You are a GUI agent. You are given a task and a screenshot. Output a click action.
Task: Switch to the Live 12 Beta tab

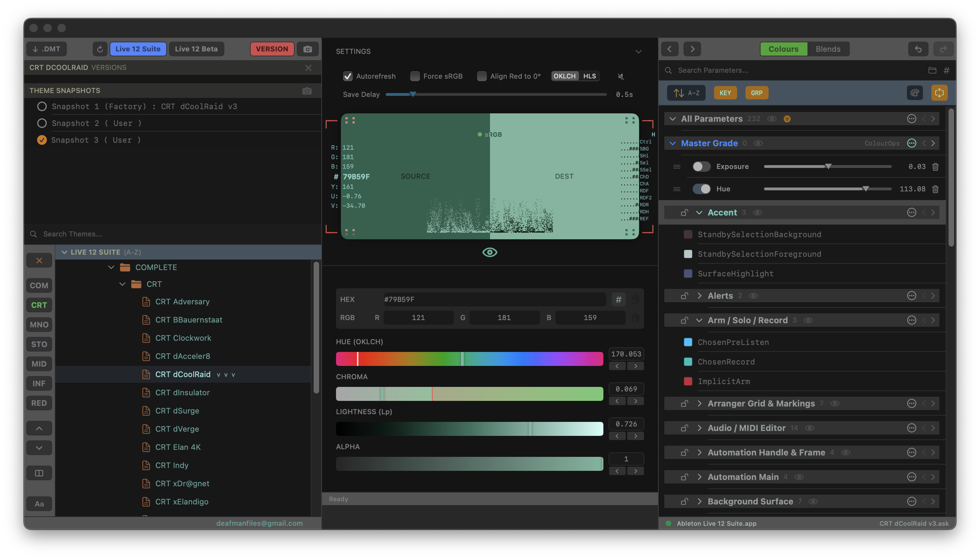pyautogui.click(x=196, y=49)
